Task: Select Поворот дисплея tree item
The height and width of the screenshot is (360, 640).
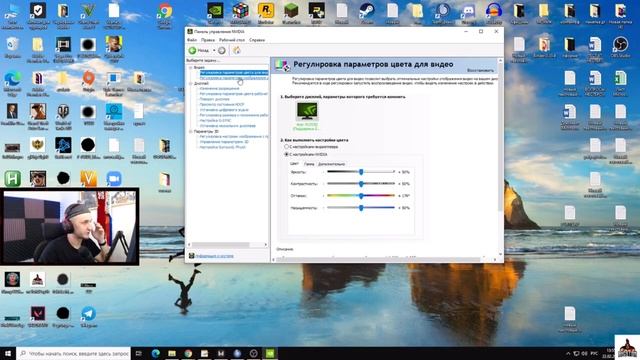Action: (214, 99)
